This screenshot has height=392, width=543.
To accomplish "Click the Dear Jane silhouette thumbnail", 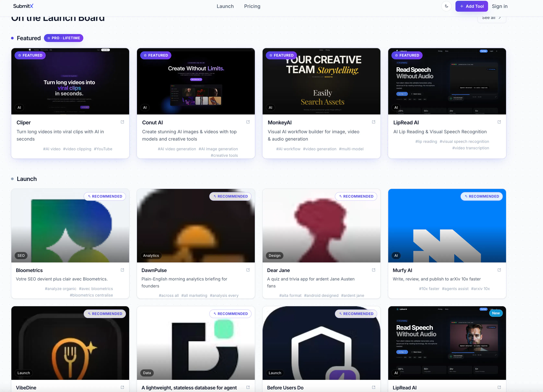I will (321, 226).
